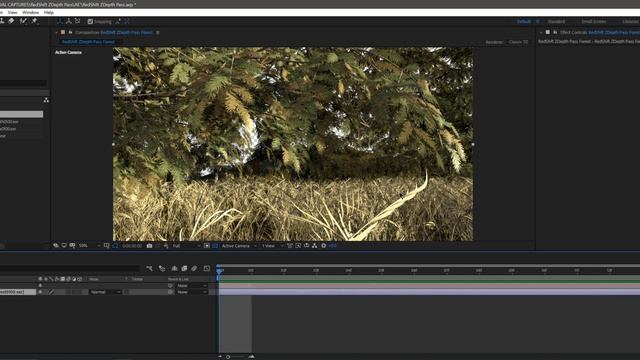Open the Project panel flowchart icon
This screenshot has height=360, width=640.
pyautogui.click(x=46, y=100)
